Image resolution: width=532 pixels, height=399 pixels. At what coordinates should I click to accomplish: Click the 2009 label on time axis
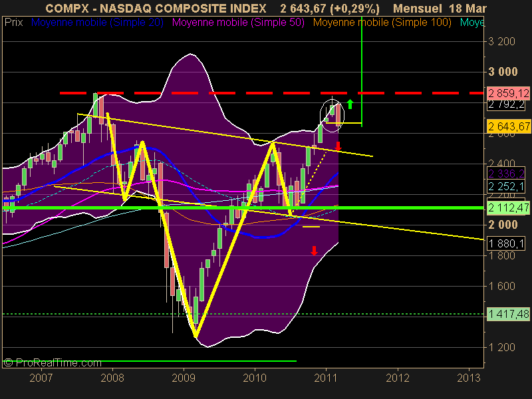coord(184,378)
